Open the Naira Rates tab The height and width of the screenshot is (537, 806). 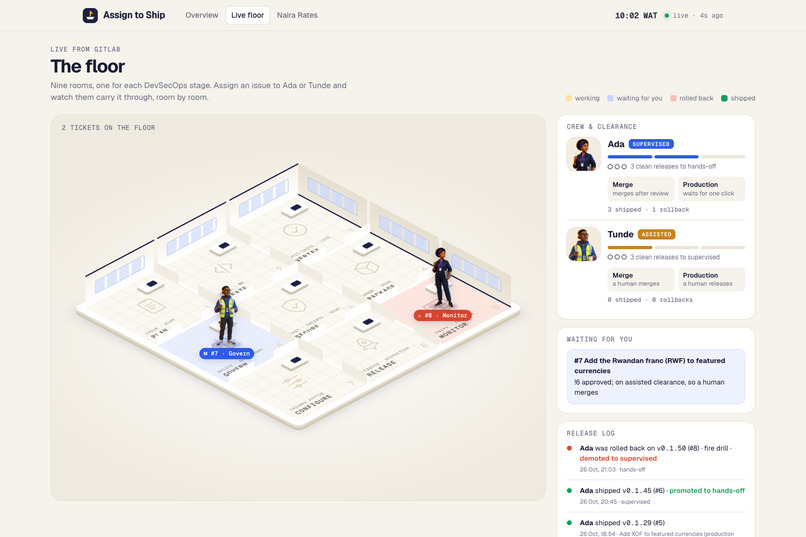click(297, 15)
